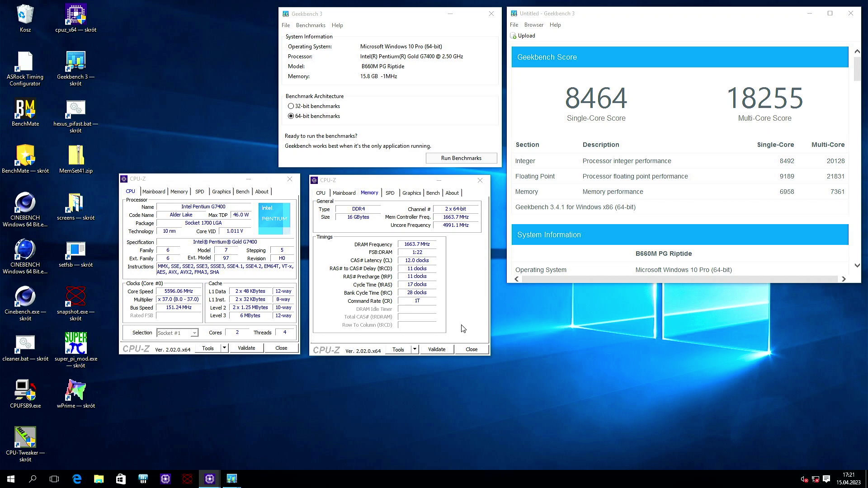868x488 pixels.
Task: Open Benchmarks menu in Geekbench 3
Action: click(x=311, y=25)
